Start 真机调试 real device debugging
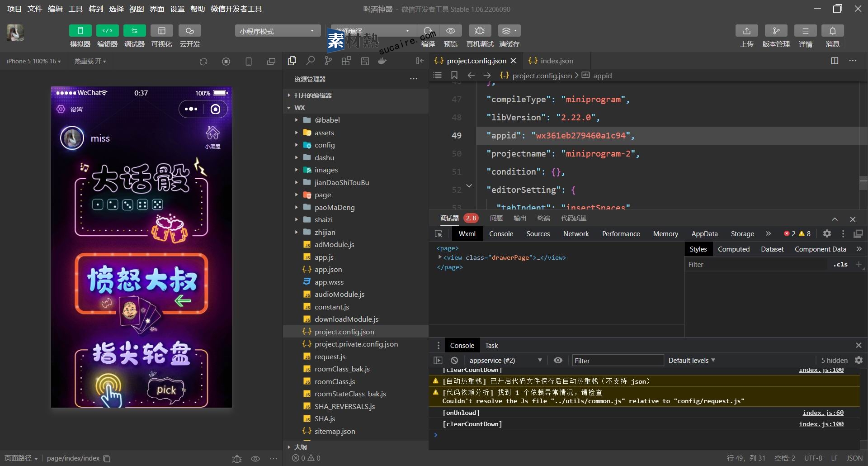 click(x=480, y=31)
